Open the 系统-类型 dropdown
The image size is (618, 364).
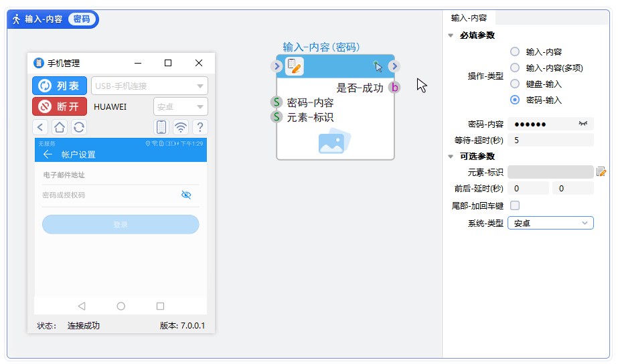tap(550, 223)
